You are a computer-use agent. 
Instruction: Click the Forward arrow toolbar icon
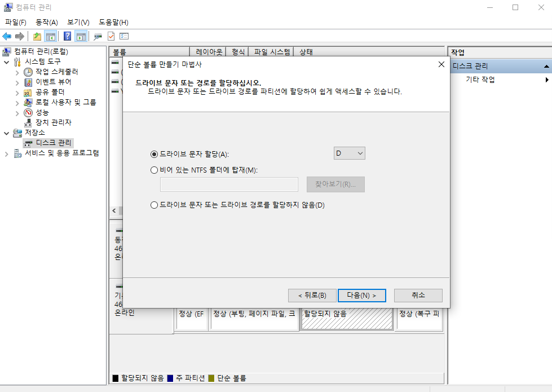20,36
